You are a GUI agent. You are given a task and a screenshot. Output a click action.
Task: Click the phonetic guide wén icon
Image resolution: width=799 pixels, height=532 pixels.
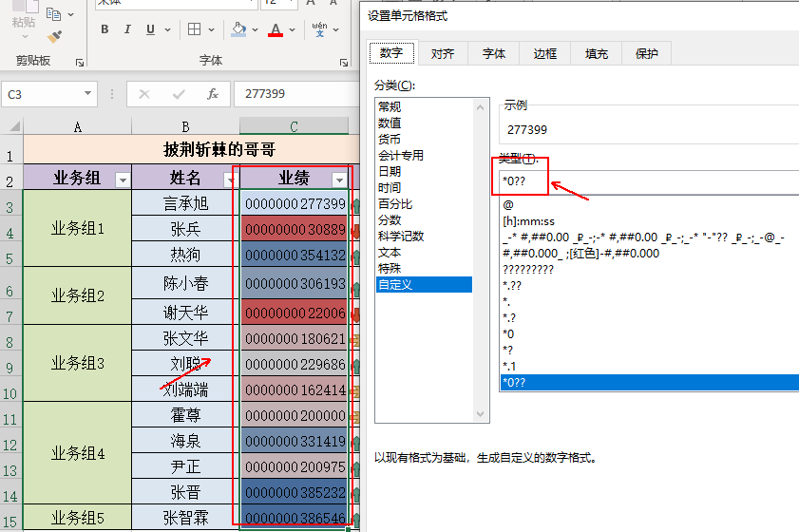point(319,29)
